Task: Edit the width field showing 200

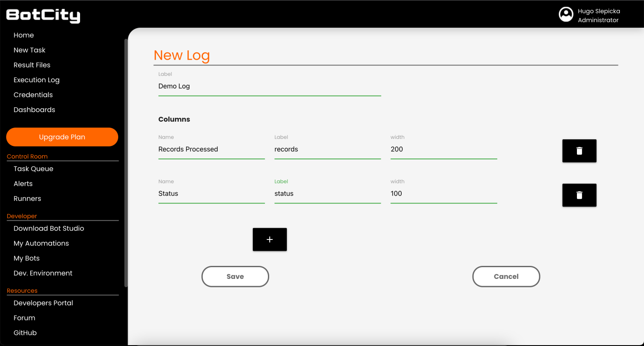Action: (x=444, y=149)
